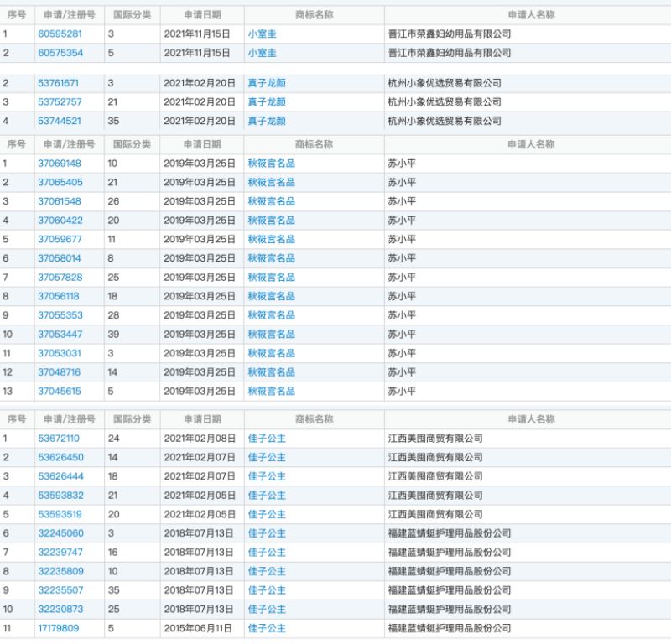
Task: Click 申请人名称 header above 苏小平 rows
Action: coord(531,144)
